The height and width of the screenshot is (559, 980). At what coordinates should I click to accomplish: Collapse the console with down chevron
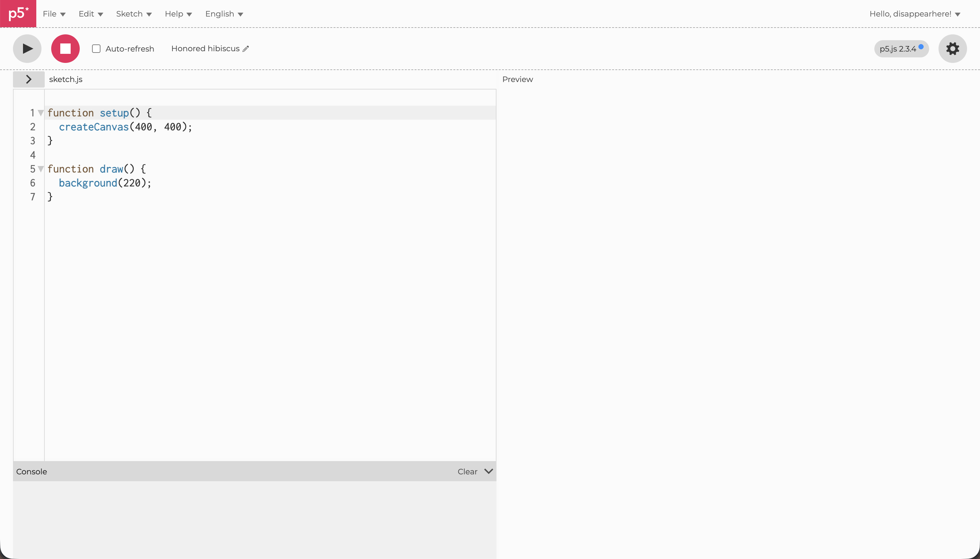pyautogui.click(x=488, y=471)
